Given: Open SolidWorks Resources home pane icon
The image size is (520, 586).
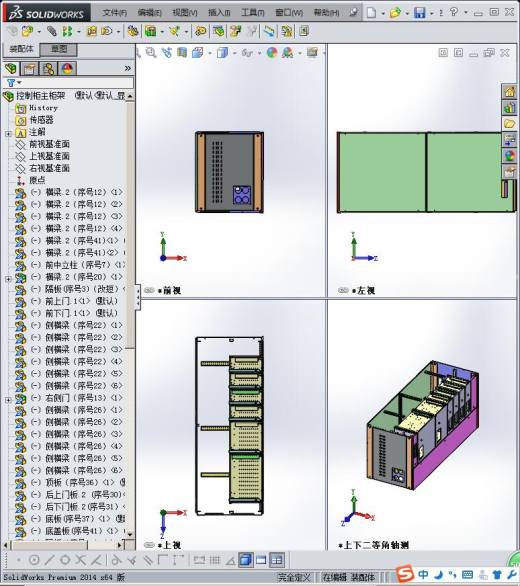Looking at the screenshot, I should click(509, 92).
